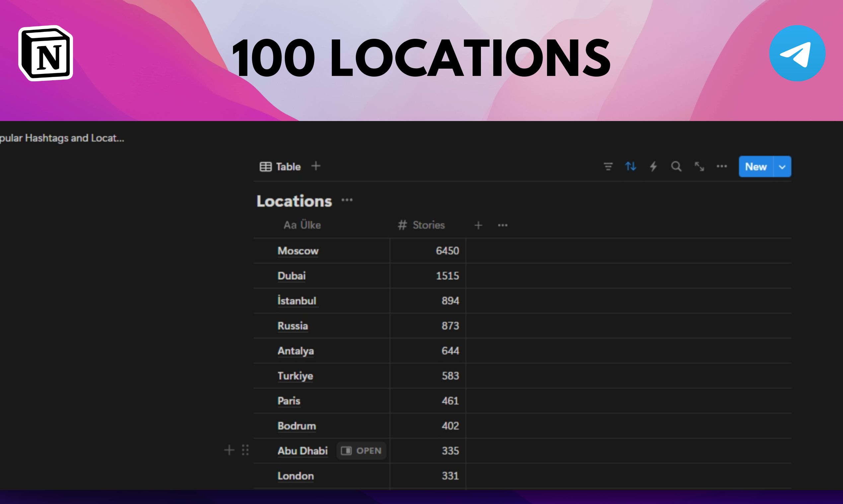Screen dimensions: 843x504
Task: Click the expand full-page arrows icon
Action: [x=699, y=166]
